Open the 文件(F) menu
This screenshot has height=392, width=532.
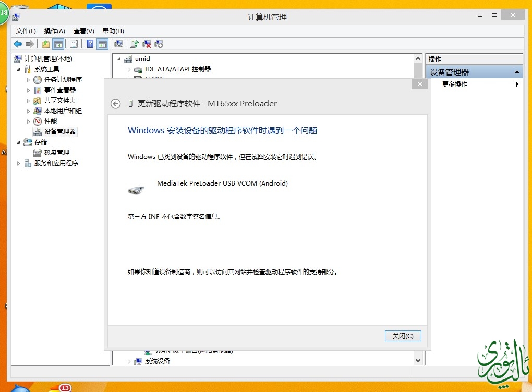tap(26, 31)
